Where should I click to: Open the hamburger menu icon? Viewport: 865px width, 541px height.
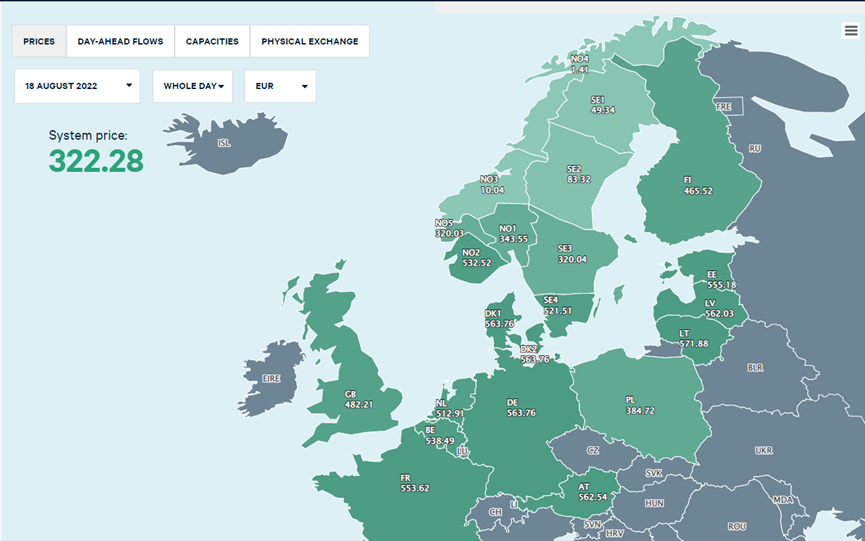coord(850,31)
